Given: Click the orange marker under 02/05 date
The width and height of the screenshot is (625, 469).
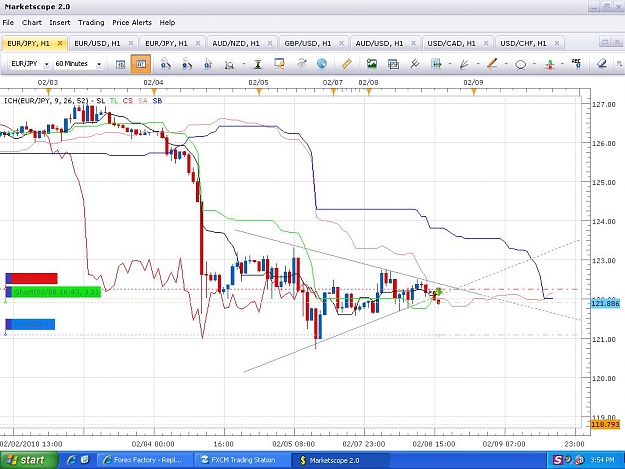Looking at the screenshot, I should [x=259, y=92].
